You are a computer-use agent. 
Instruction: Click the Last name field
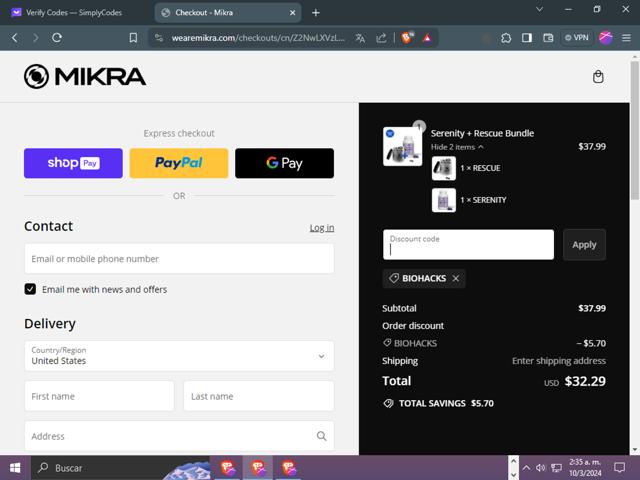[x=259, y=396]
